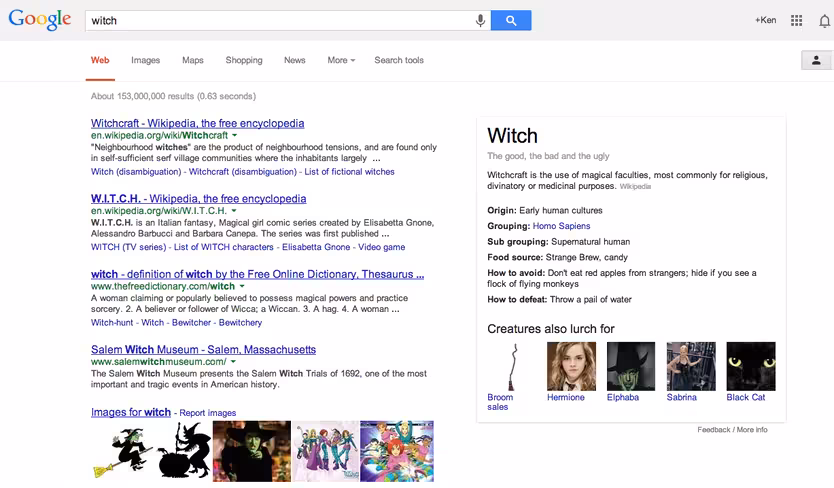Open WITCH (TV series) sitelink
Screen dimensions: 834x488
(x=128, y=247)
